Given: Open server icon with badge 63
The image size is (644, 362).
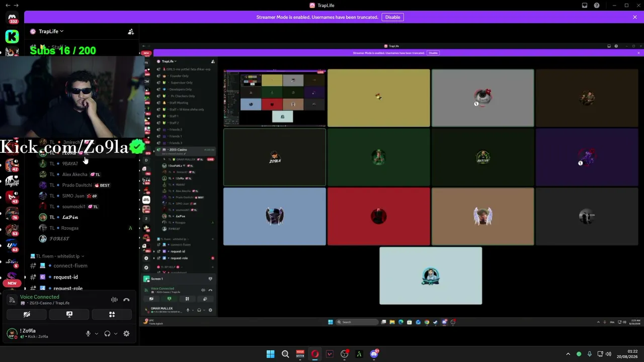Looking at the screenshot, I should [12, 245].
